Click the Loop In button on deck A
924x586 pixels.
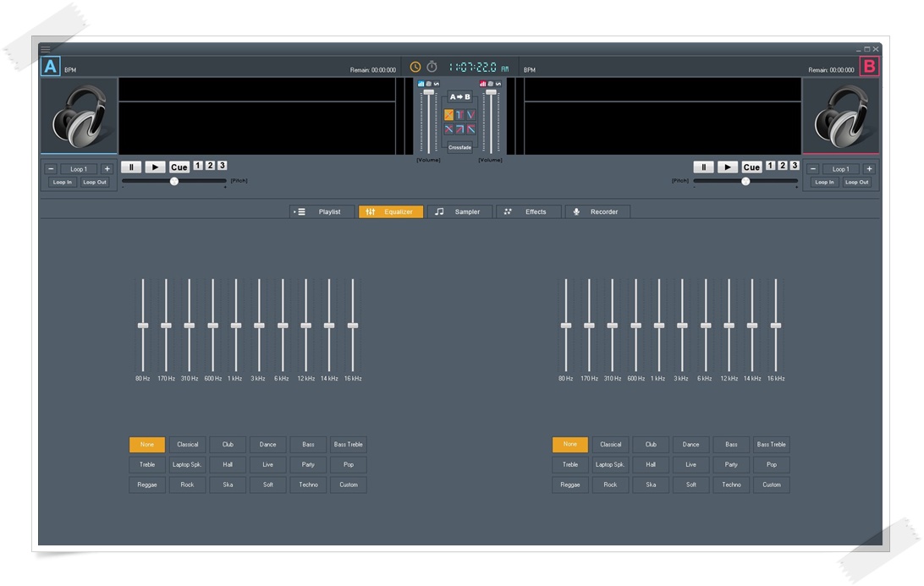click(62, 183)
